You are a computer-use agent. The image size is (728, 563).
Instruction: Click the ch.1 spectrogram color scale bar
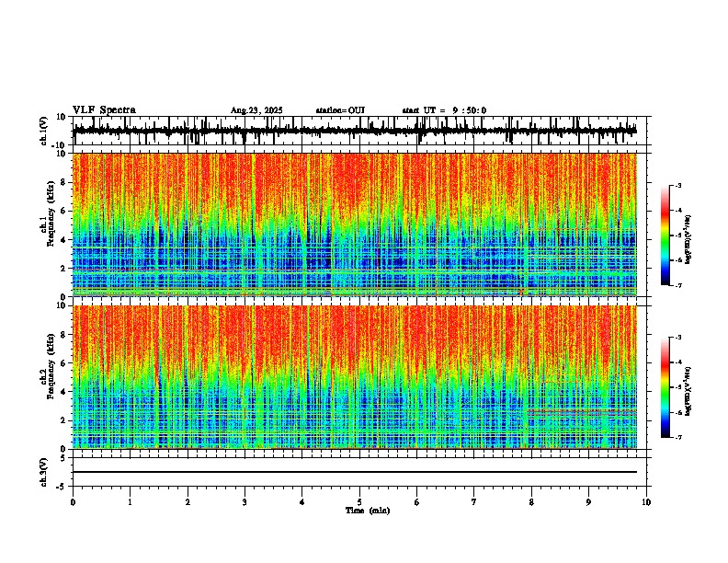click(x=665, y=236)
